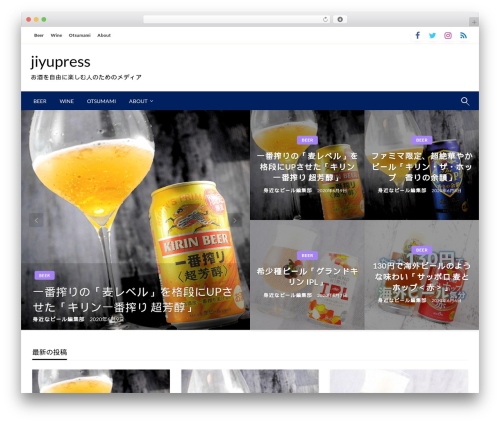Reload the page in browser bar

(x=325, y=19)
